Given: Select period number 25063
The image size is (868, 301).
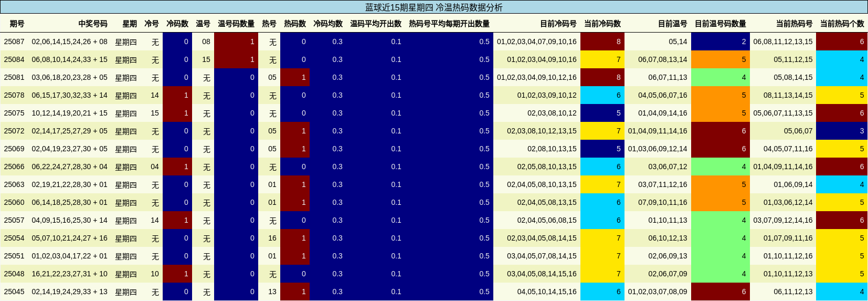Looking at the screenshot, I should pyautogui.click(x=14, y=184).
